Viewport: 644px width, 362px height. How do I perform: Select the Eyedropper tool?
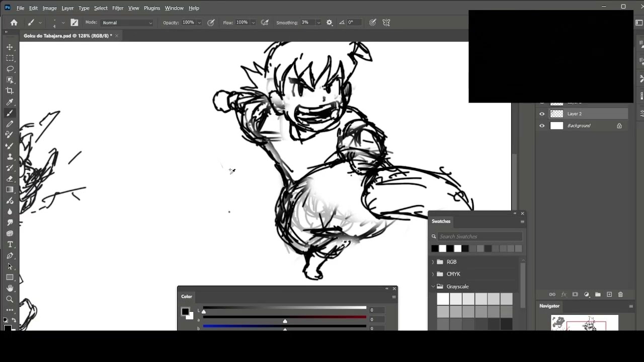pyautogui.click(x=10, y=102)
